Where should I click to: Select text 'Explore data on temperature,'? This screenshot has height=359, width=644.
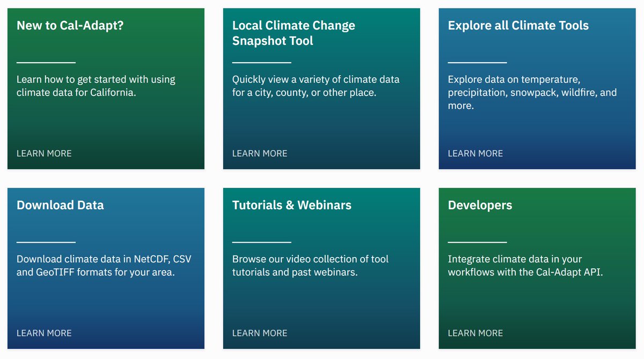point(514,79)
